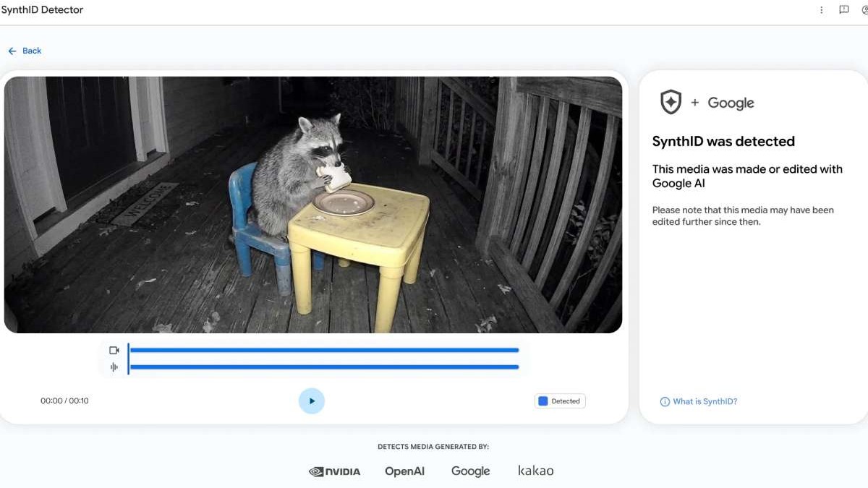The width and height of the screenshot is (868, 488).
Task: Click the raccoon video preview
Action: coord(313,205)
